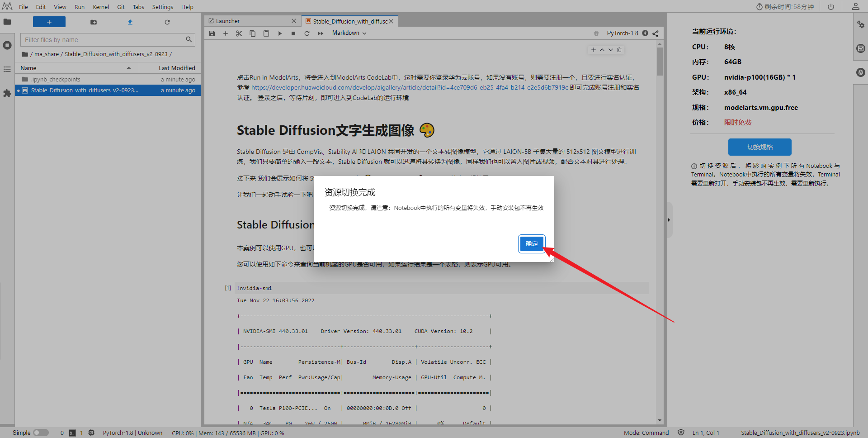Click the root folder icon in breadcrumb
Image resolution: width=868 pixels, height=438 pixels.
[25, 54]
